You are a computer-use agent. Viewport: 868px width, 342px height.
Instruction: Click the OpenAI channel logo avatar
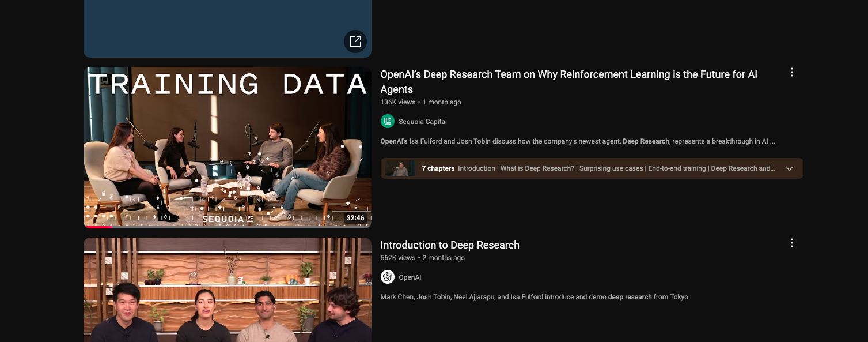pos(388,277)
